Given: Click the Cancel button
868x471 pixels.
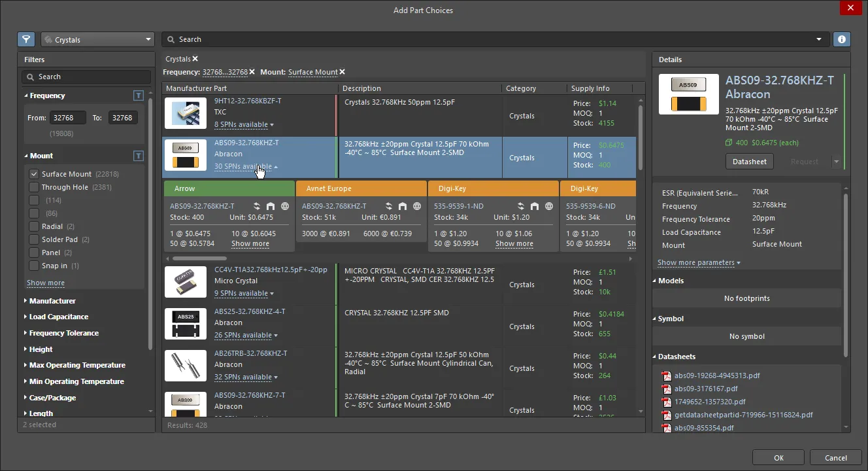Looking at the screenshot, I should pos(836,458).
